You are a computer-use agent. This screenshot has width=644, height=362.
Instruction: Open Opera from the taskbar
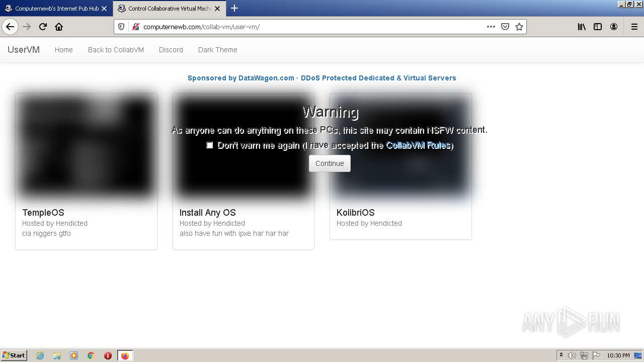[108, 355]
